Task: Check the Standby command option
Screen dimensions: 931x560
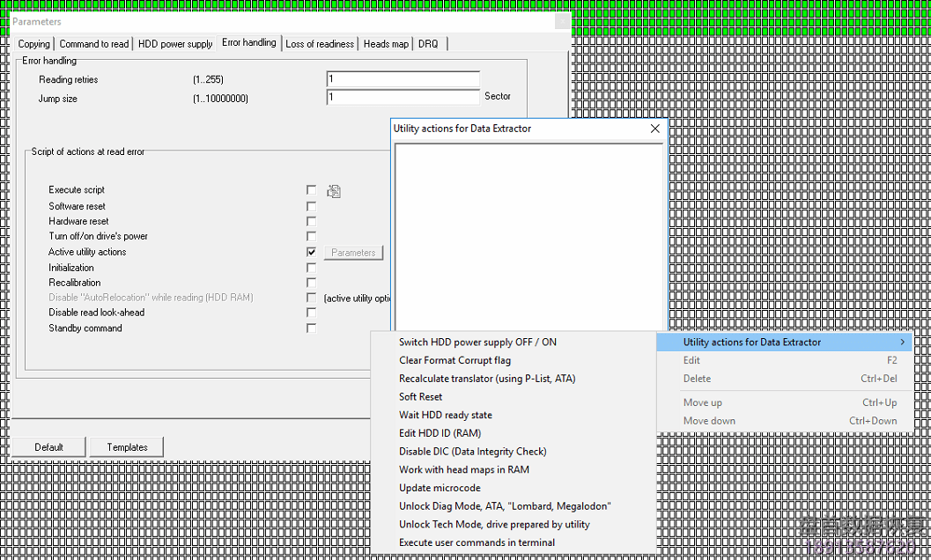Action: (x=311, y=328)
